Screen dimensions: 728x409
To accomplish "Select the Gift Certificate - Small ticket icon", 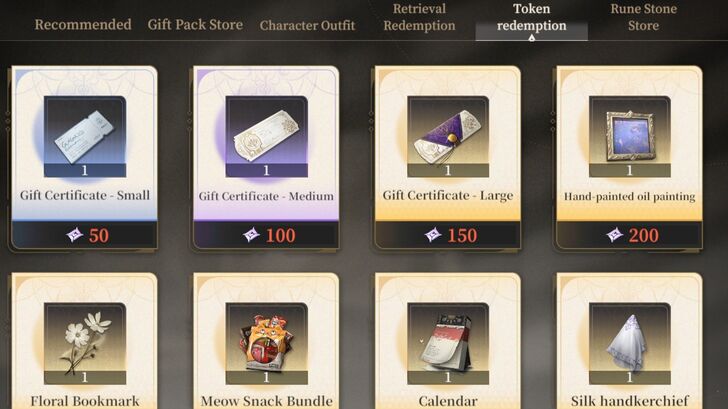I will pyautogui.click(x=85, y=136).
